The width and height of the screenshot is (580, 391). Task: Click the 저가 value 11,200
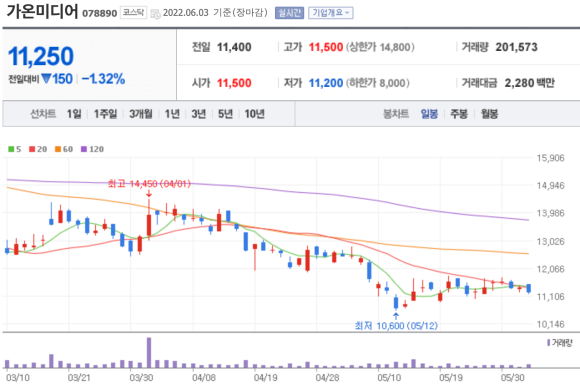(x=326, y=83)
